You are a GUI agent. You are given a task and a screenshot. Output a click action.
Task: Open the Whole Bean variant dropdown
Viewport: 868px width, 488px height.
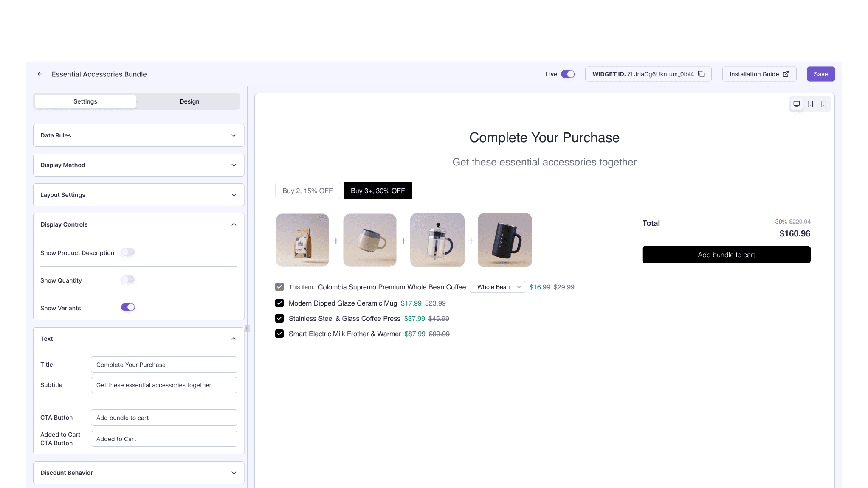pyautogui.click(x=497, y=287)
